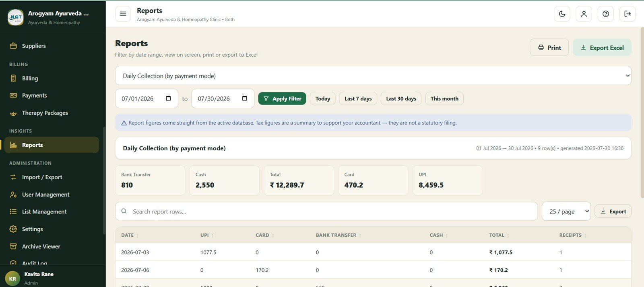Click the Cash summary card 2,550
The width and height of the screenshot is (644, 287).
coord(224,180)
